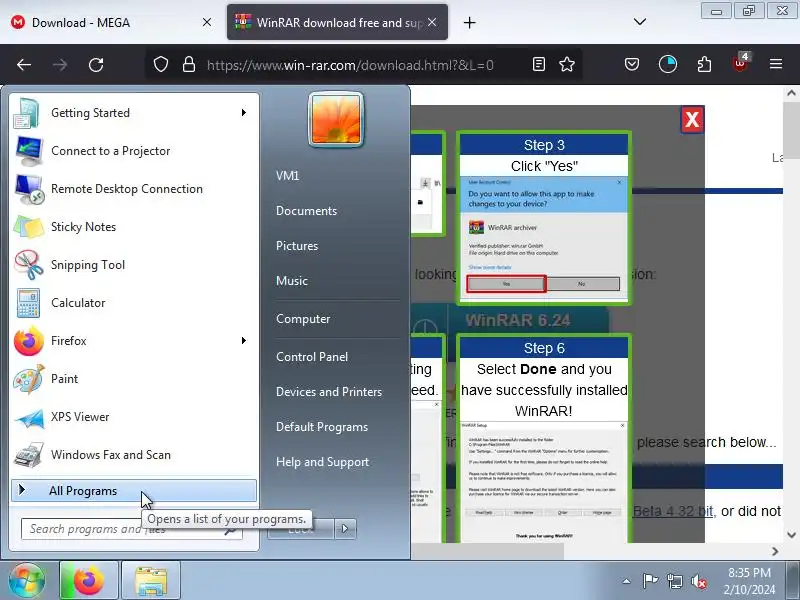This screenshot has width=800, height=600.
Task: Open the VM1 user folder
Action: (287, 176)
